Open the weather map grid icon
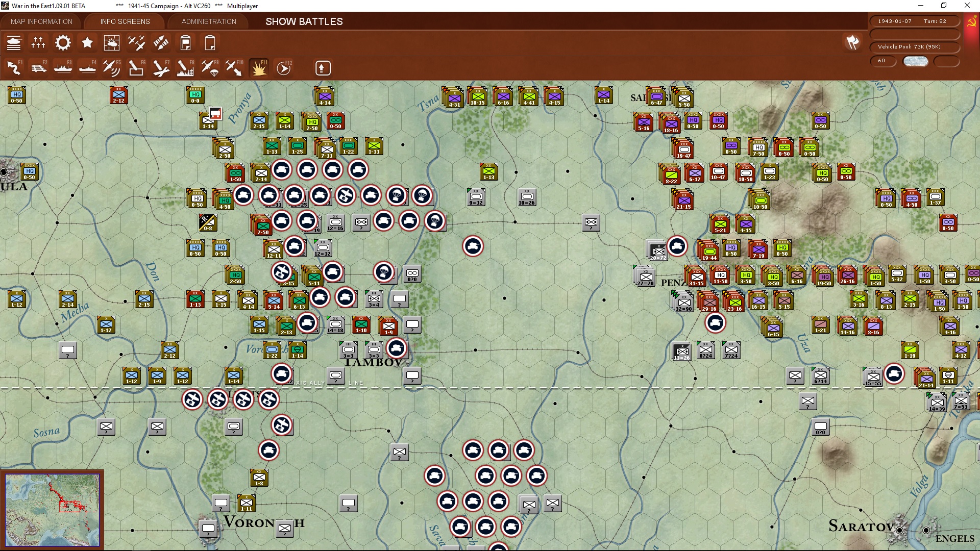Screen dimensions: 980x551 111,43
